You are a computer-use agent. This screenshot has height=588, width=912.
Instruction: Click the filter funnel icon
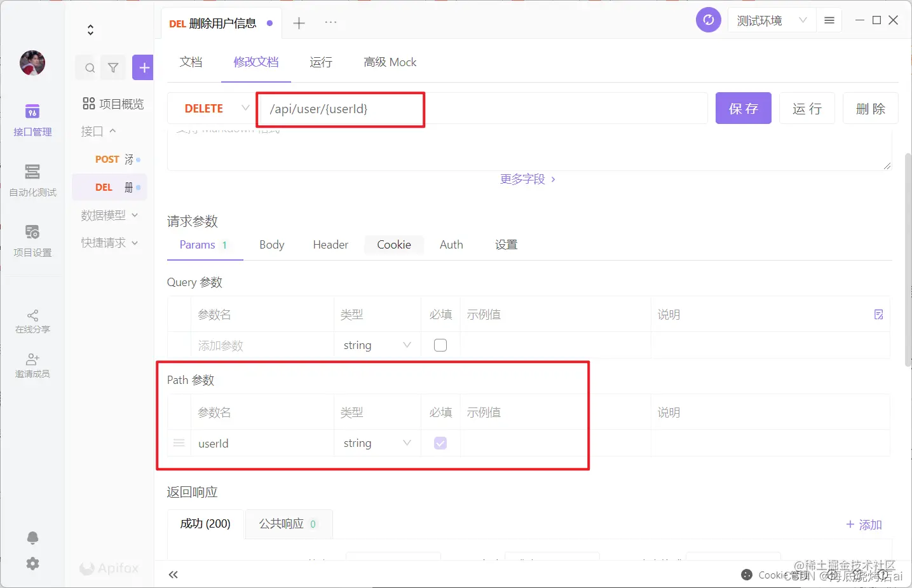point(113,67)
